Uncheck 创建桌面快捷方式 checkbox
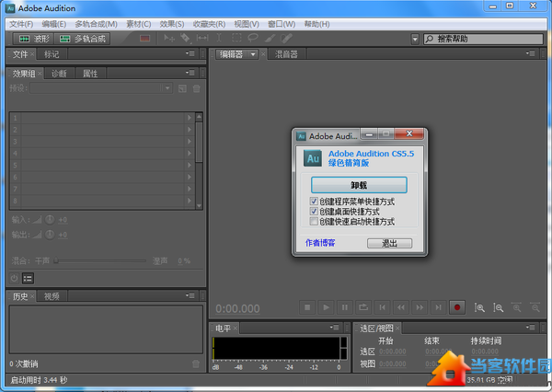The image size is (552, 392). tap(315, 211)
